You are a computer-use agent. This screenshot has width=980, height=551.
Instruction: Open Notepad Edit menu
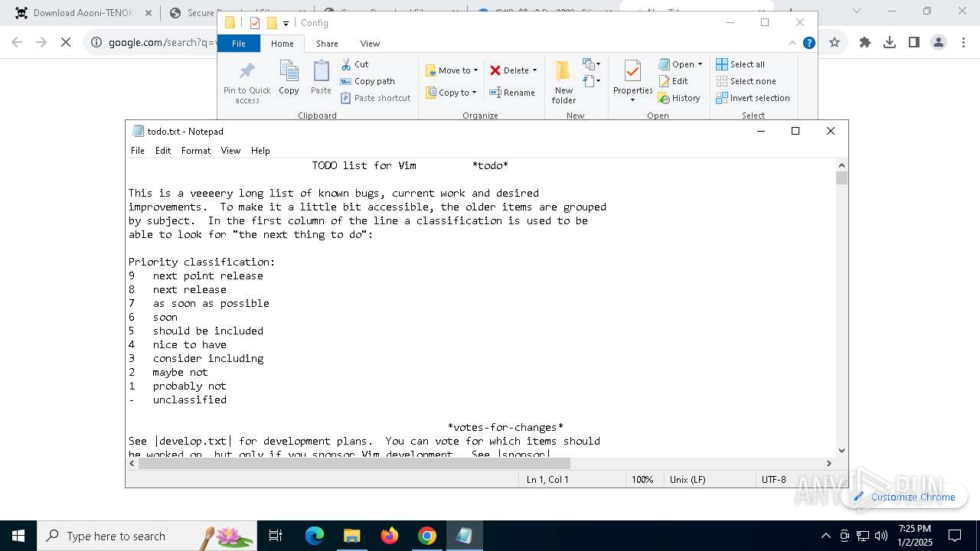(163, 151)
